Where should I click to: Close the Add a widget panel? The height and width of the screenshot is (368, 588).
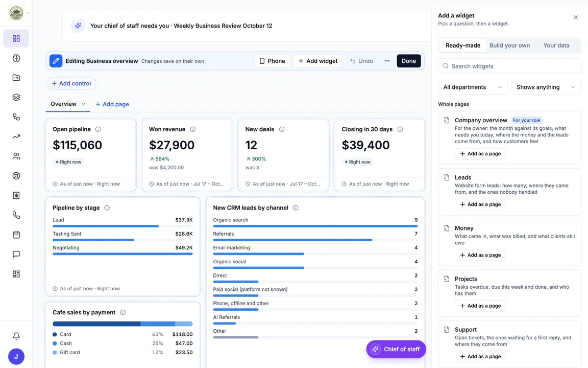point(576,17)
